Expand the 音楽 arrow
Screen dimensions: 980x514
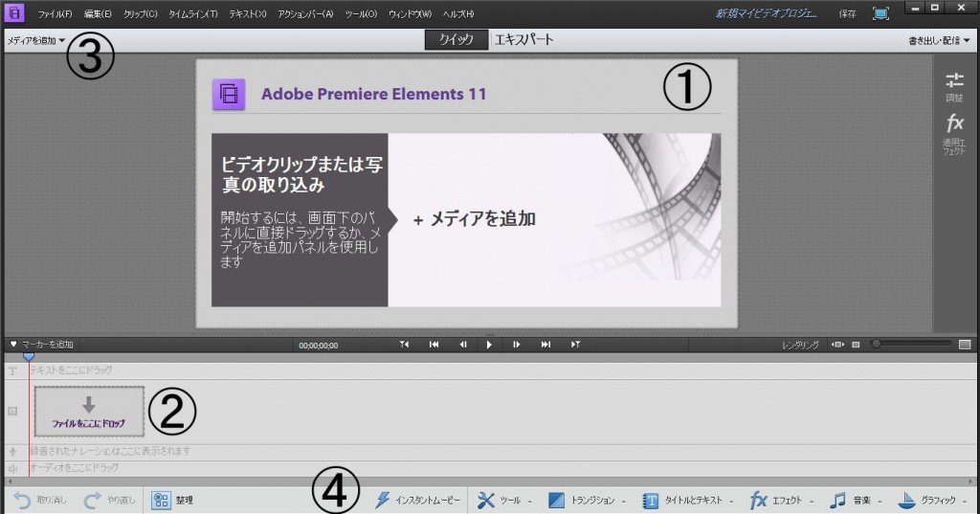(880, 502)
